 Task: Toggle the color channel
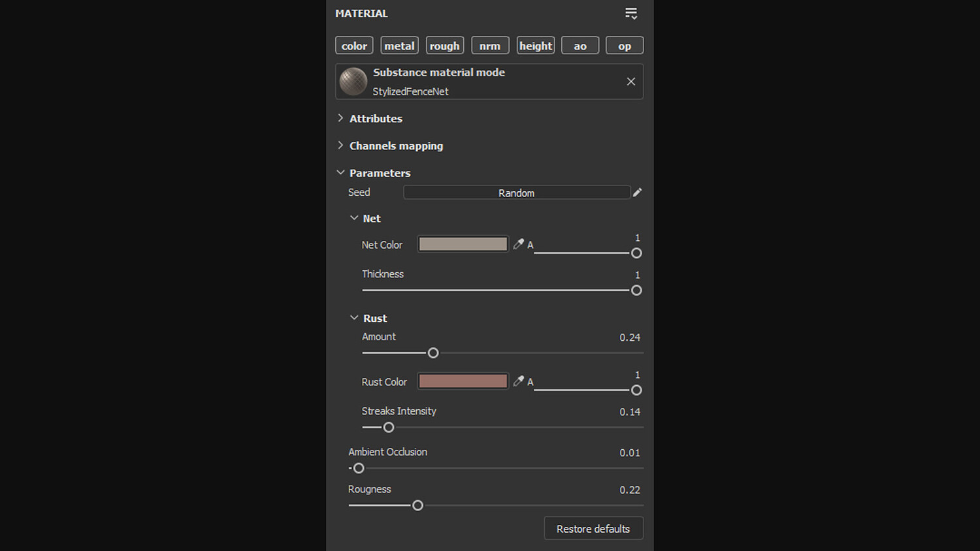click(x=354, y=46)
